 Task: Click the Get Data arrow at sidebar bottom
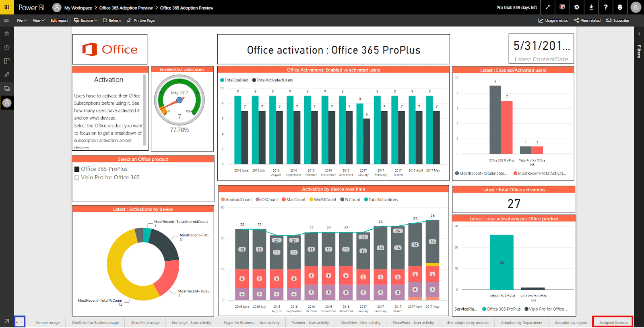click(x=7, y=321)
